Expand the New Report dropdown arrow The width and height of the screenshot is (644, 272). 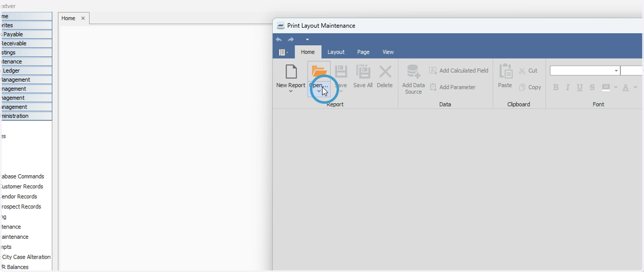291,91
